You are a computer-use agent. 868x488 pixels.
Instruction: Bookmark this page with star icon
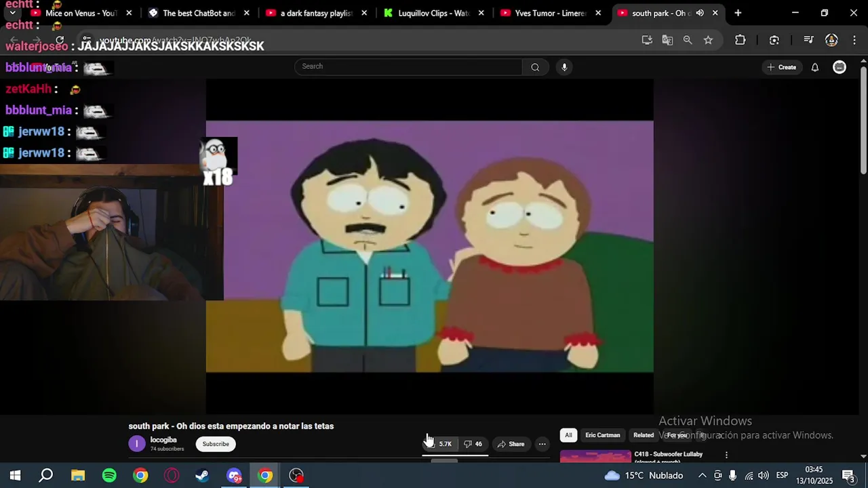click(708, 40)
